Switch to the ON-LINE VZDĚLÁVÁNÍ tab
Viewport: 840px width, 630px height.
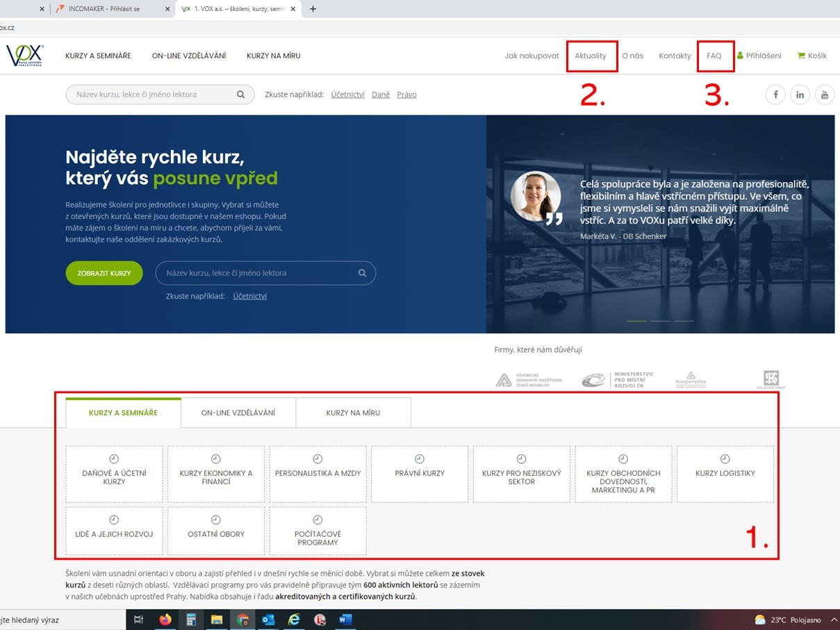pos(238,413)
